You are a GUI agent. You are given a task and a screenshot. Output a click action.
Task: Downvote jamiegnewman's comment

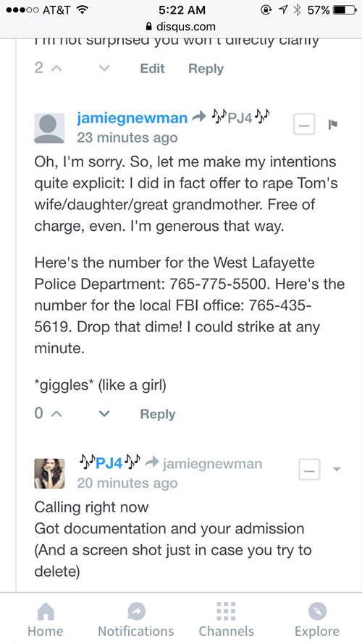(104, 414)
